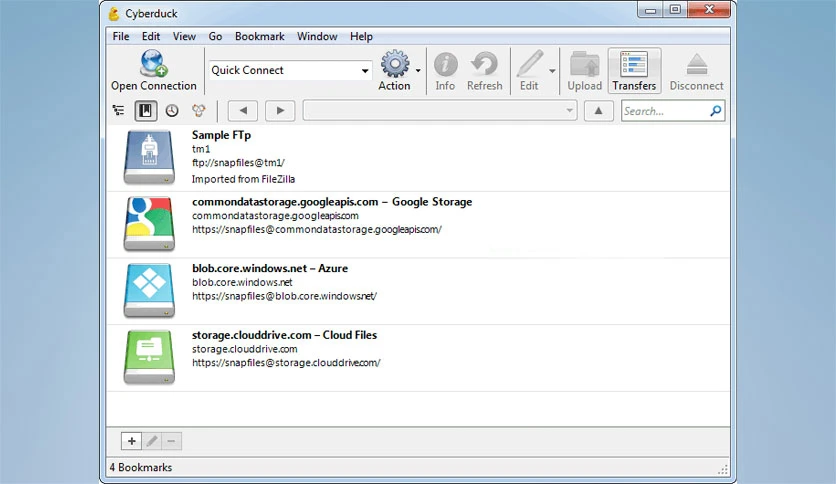
Task: Select the storage.clouddrive.com – Cloud Files title
Action: 284,335
